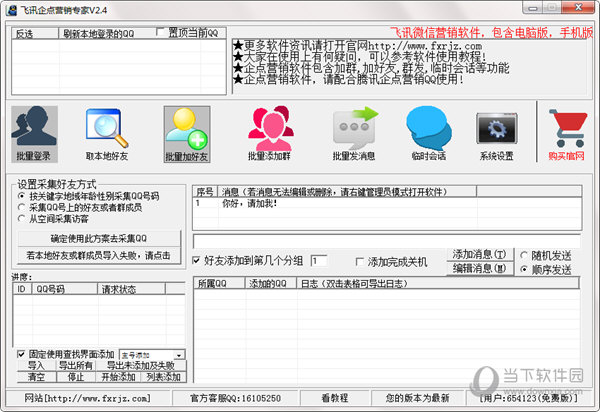The height and width of the screenshot is (412, 600).
Task: Toggle 固定使用查找界面添加 checkbox
Action: click(x=21, y=354)
